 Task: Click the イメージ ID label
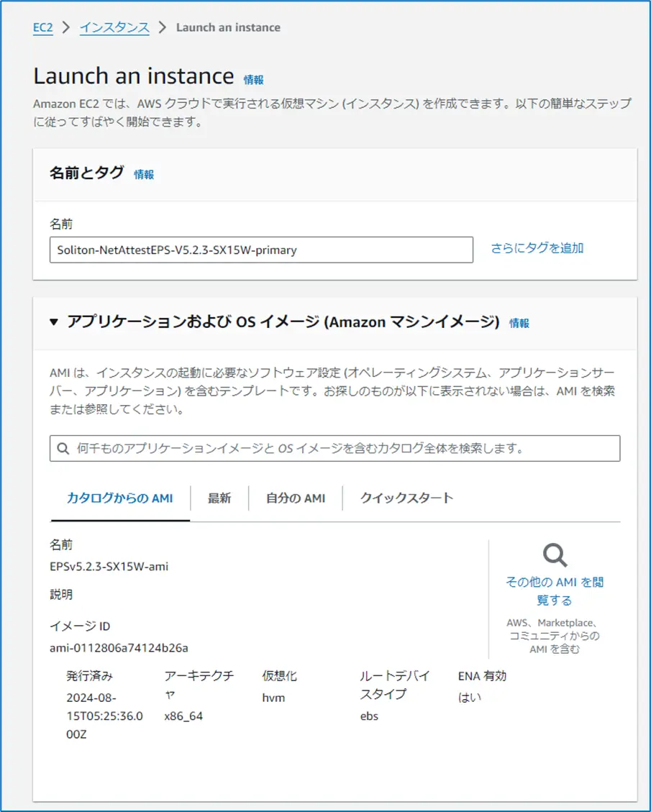click(x=80, y=626)
